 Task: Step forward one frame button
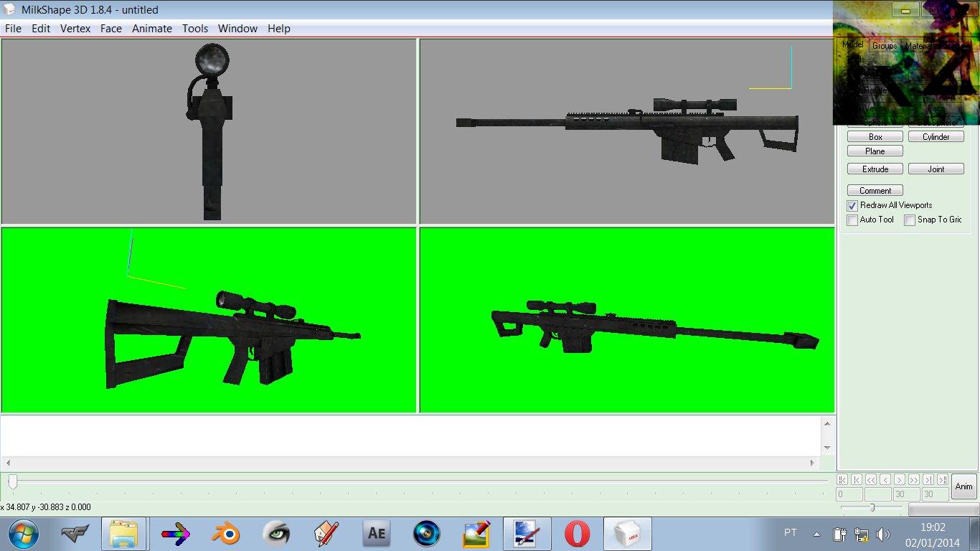(x=900, y=479)
